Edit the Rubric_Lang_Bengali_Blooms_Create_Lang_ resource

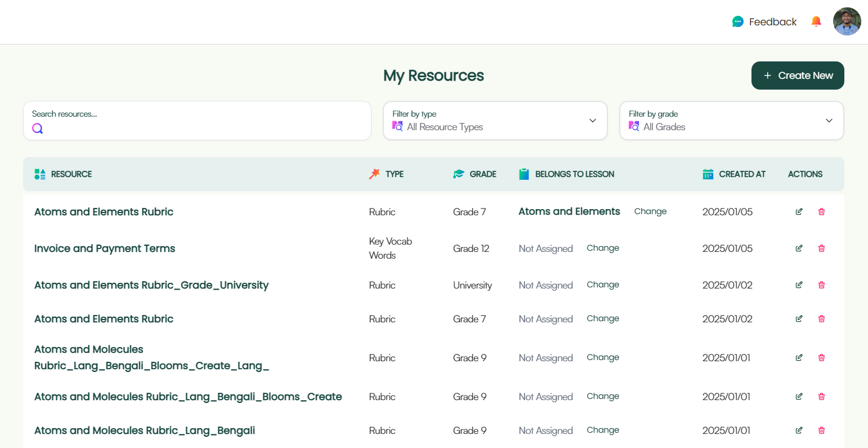pos(799,358)
